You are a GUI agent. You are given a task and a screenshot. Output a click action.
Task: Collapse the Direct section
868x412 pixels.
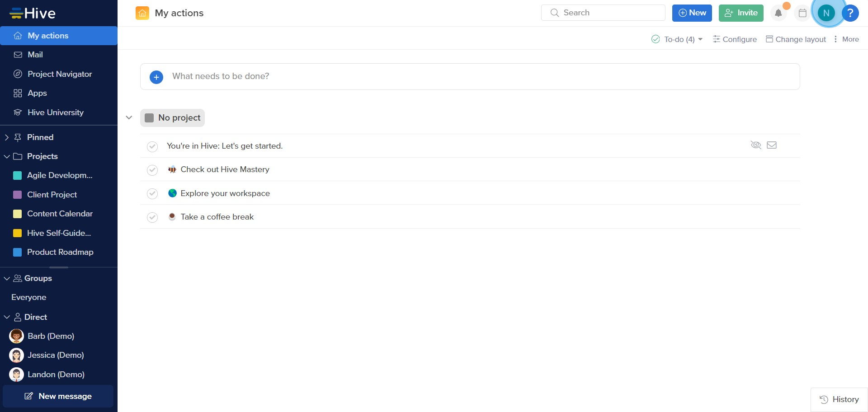pyautogui.click(x=7, y=317)
